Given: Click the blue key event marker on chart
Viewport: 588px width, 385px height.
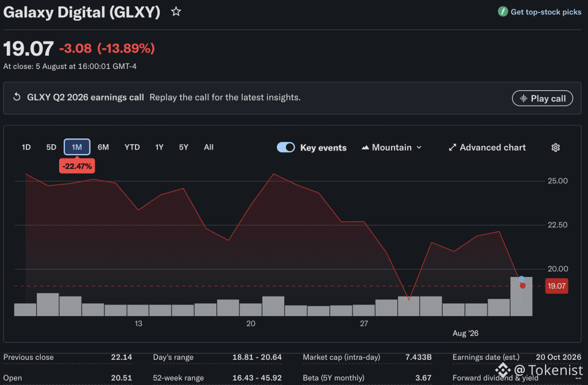Looking at the screenshot, I should pyautogui.click(x=521, y=279).
